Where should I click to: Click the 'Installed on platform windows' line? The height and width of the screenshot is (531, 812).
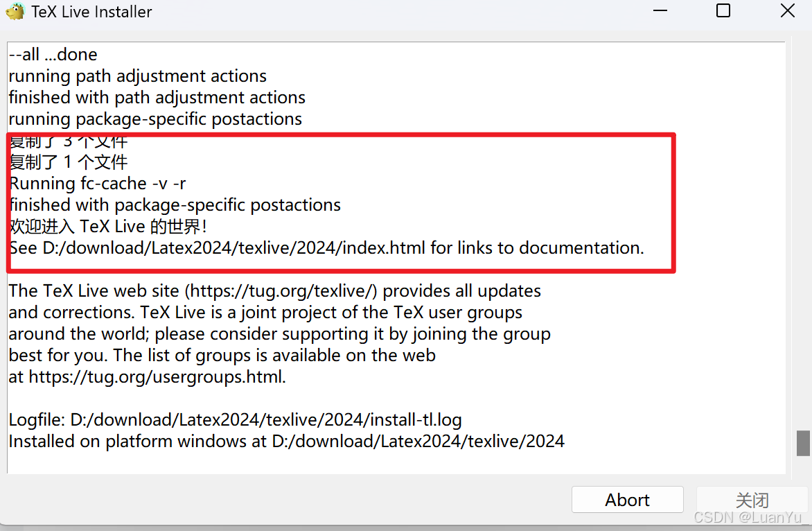(x=286, y=442)
